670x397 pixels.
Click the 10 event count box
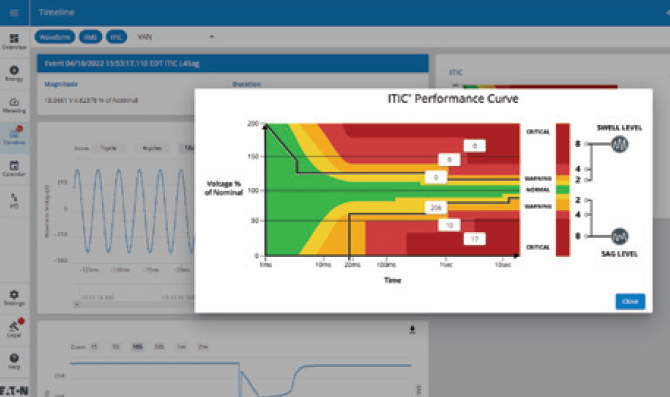point(449,225)
